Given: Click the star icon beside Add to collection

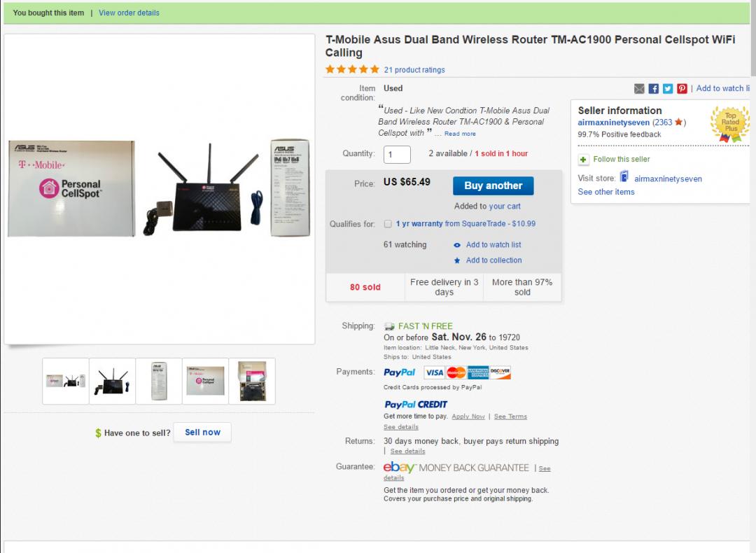Looking at the screenshot, I should [457, 260].
